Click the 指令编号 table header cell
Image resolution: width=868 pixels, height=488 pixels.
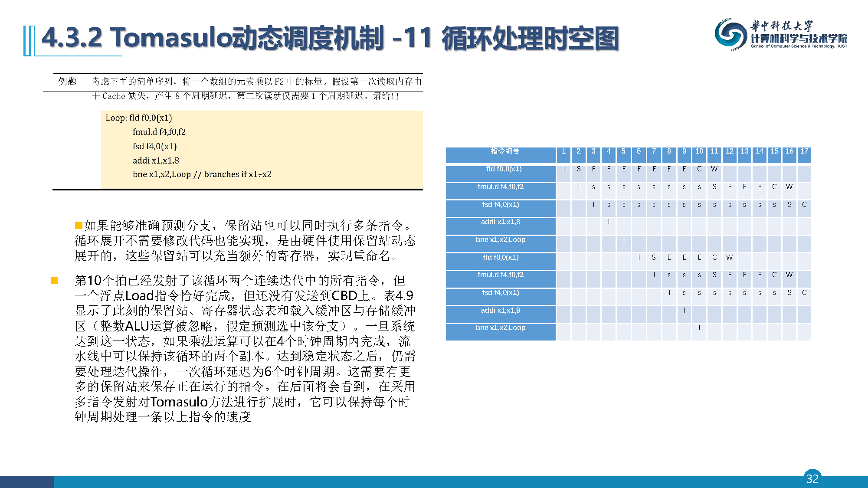501,151
